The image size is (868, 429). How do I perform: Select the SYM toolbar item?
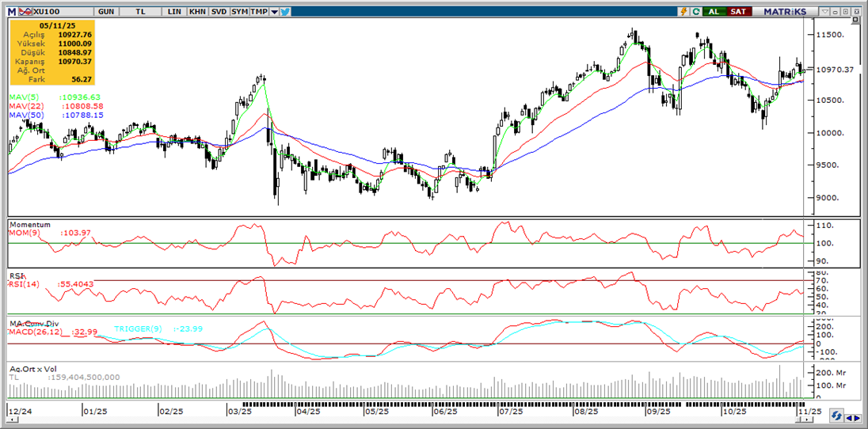pyautogui.click(x=239, y=12)
